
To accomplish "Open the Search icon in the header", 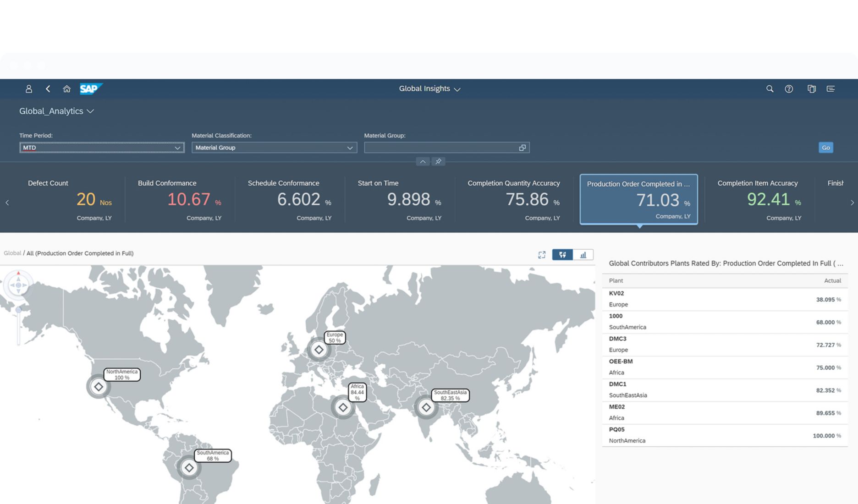I will point(770,89).
